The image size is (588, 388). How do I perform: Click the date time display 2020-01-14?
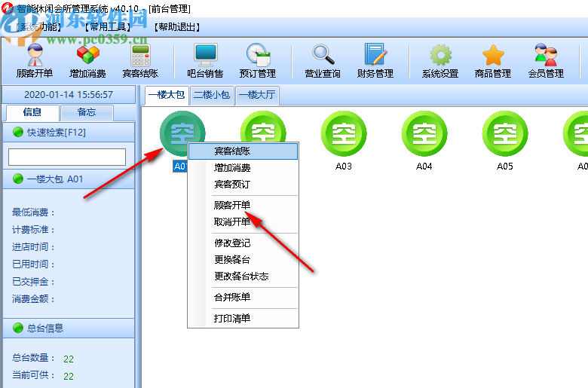[x=69, y=94]
